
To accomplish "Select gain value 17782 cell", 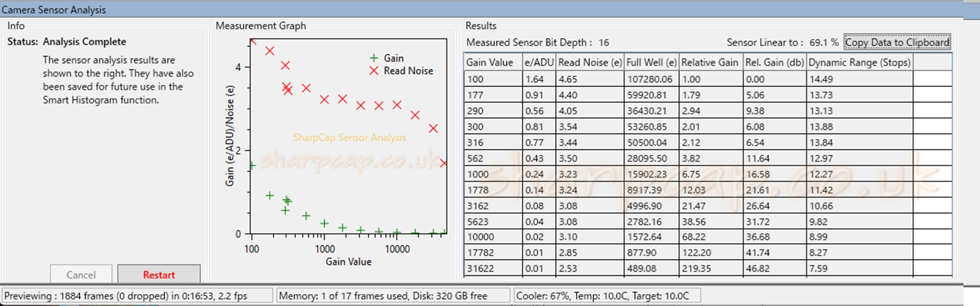I will (493, 253).
